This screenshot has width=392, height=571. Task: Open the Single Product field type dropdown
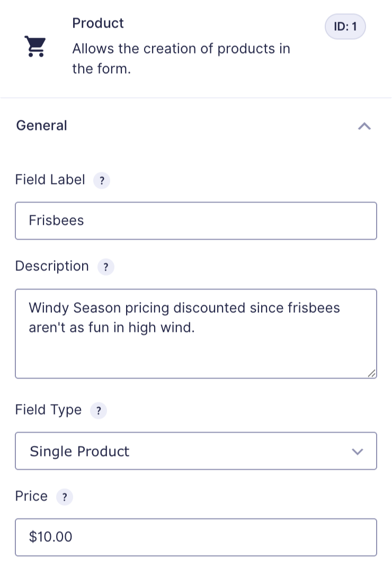click(x=196, y=451)
